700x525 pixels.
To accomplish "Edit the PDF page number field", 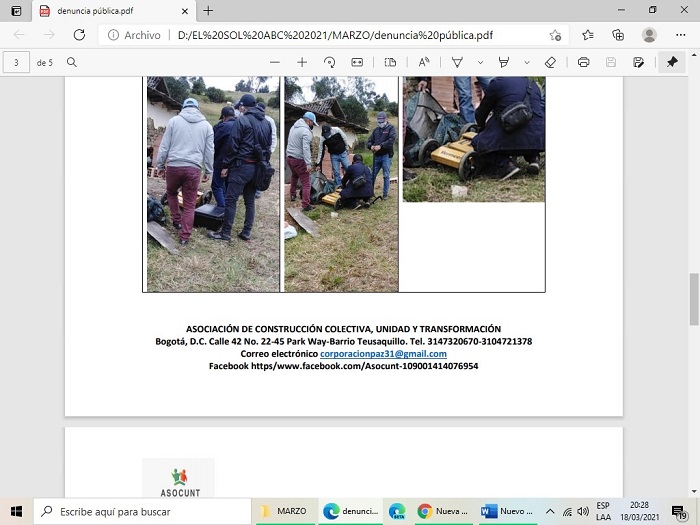I will click(x=17, y=62).
